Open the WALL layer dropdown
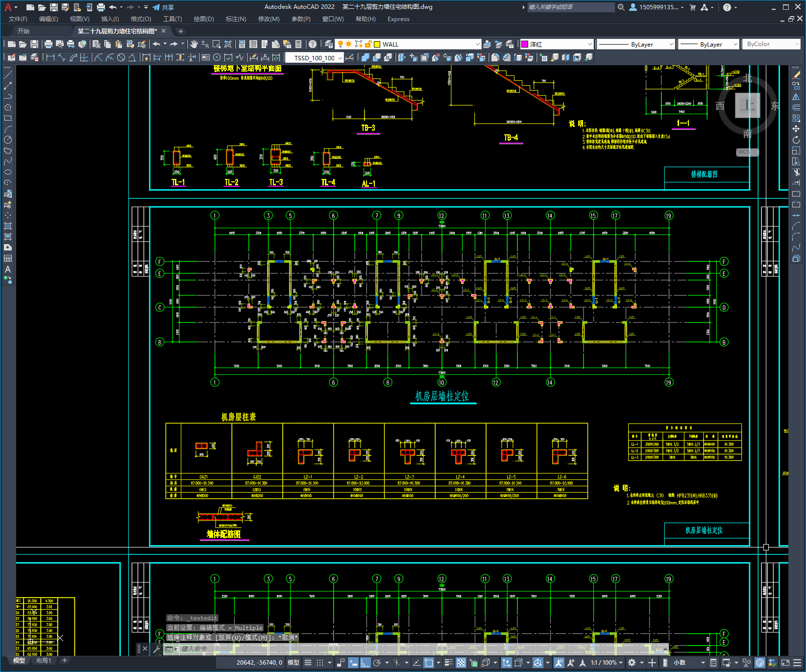This screenshot has height=672, width=806. [477, 44]
